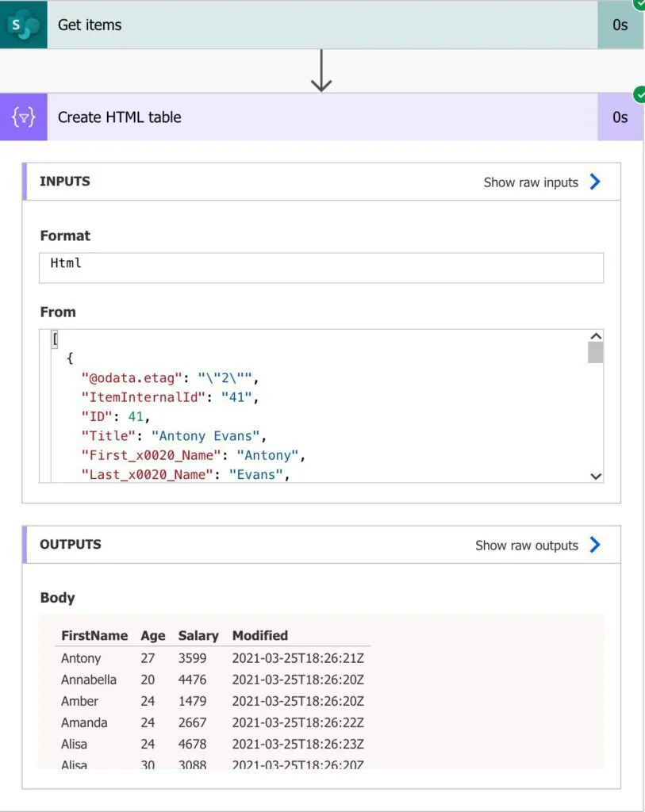
Task: Click the green success checkmark on Get items
Action: click(x=639, y=4)
